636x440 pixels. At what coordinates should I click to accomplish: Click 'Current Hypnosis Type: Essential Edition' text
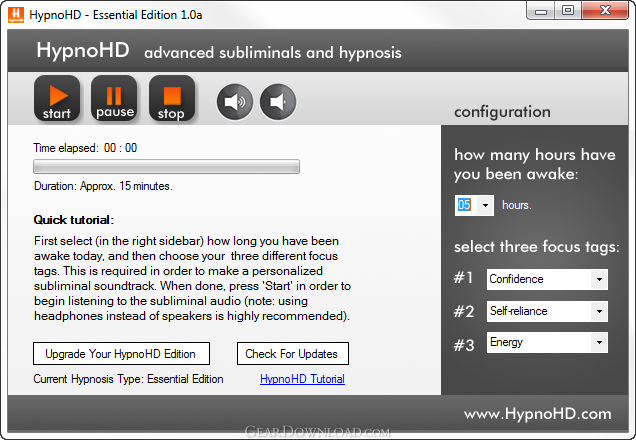tap(128, 379)
